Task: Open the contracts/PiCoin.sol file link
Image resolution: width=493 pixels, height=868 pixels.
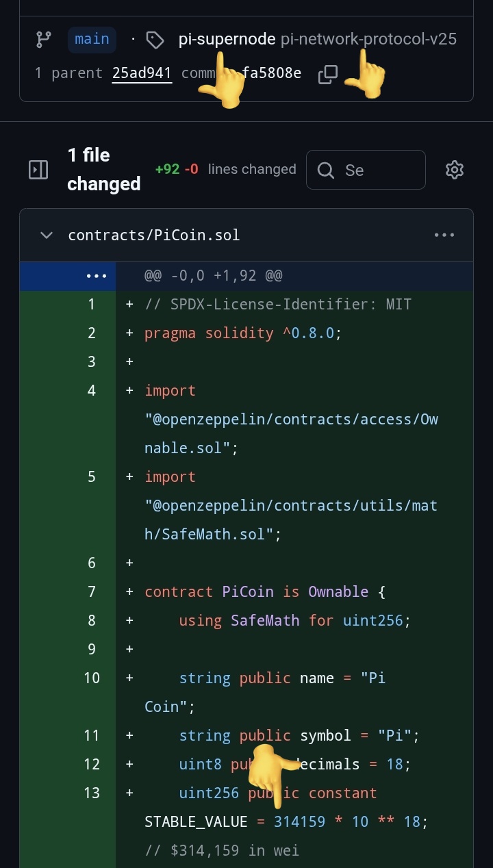Action: click(154, 235)
